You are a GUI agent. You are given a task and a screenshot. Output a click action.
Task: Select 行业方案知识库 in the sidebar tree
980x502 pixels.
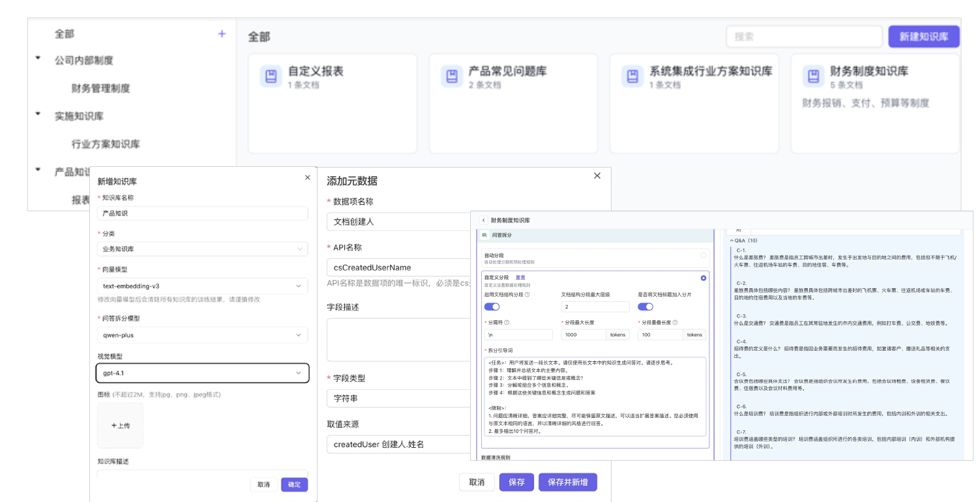(x=106, y=144)
